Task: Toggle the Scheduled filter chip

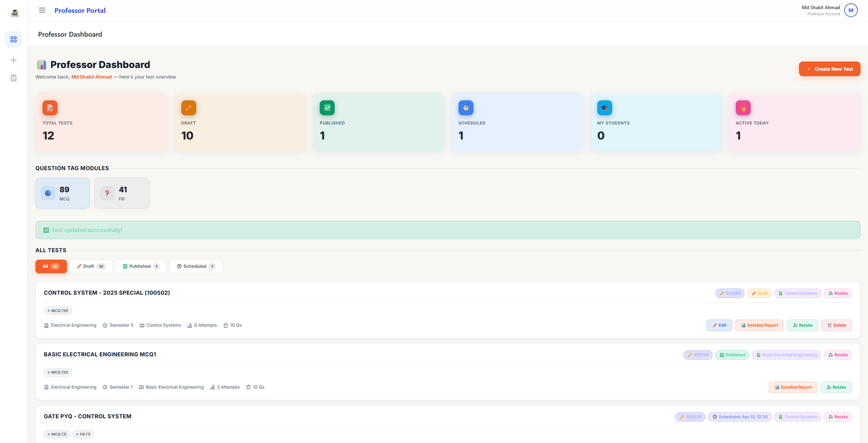Action: (x=195, y=266)
